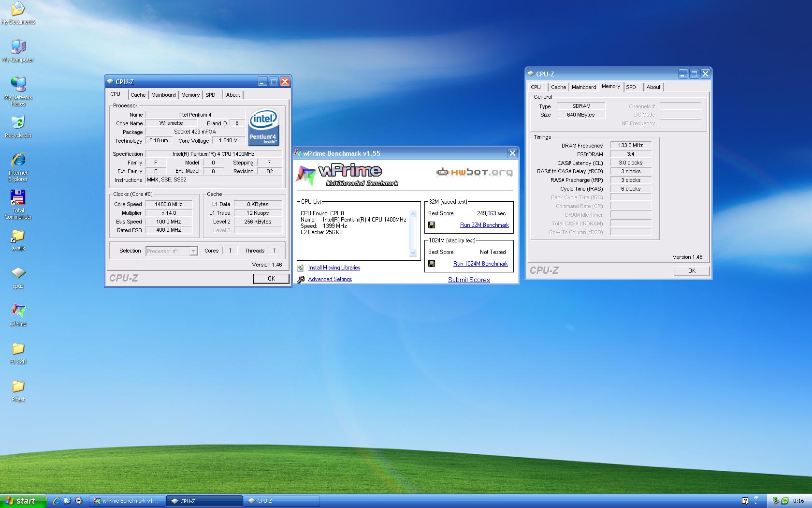Screen dimensions: 812x508
Task: Select Cache tab in right CPU-Z window
Action: click(x=558, y=87)
